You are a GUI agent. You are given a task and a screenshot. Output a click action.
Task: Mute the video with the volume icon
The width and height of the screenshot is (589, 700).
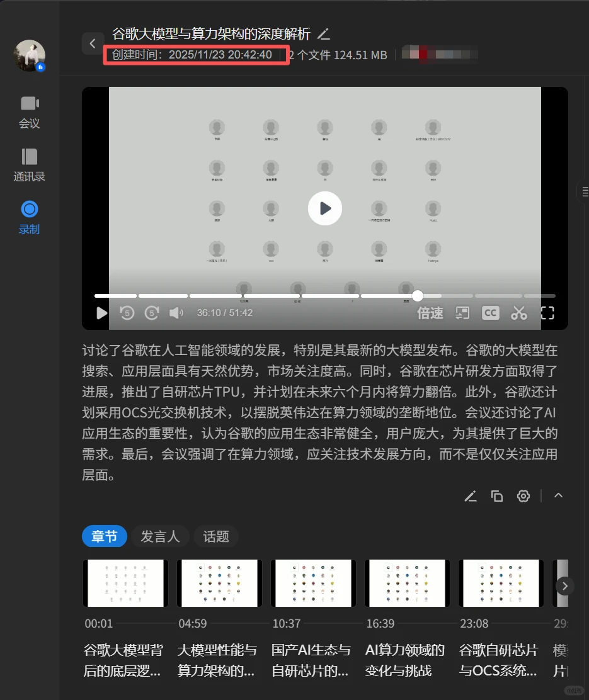pyautogui.click(x=176, y=312)
